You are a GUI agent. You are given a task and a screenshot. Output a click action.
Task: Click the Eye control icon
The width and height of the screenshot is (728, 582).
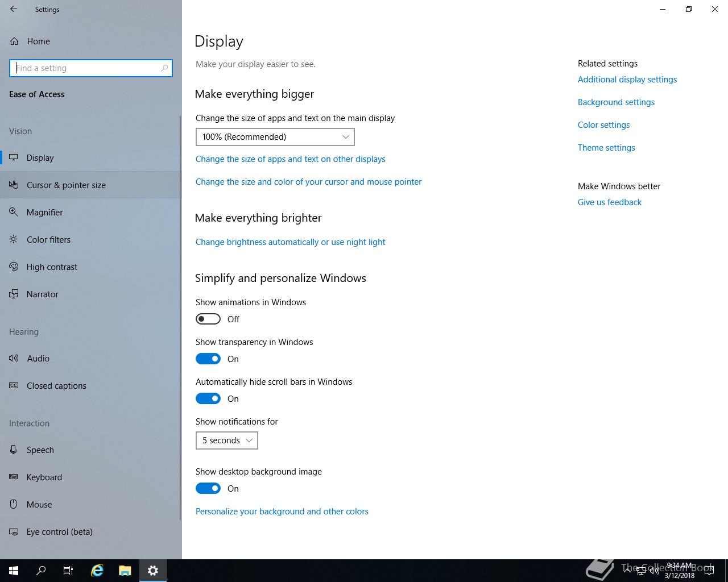coord(14,531)
